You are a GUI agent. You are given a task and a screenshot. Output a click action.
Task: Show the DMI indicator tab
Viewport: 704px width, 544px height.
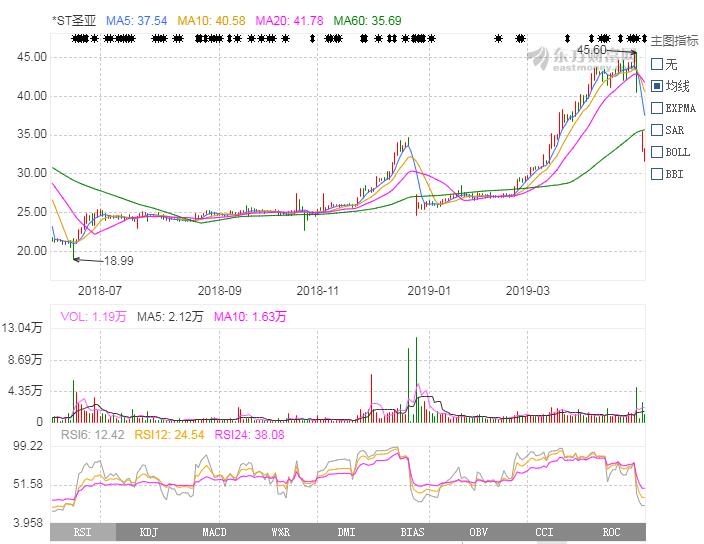click(347, 532)
